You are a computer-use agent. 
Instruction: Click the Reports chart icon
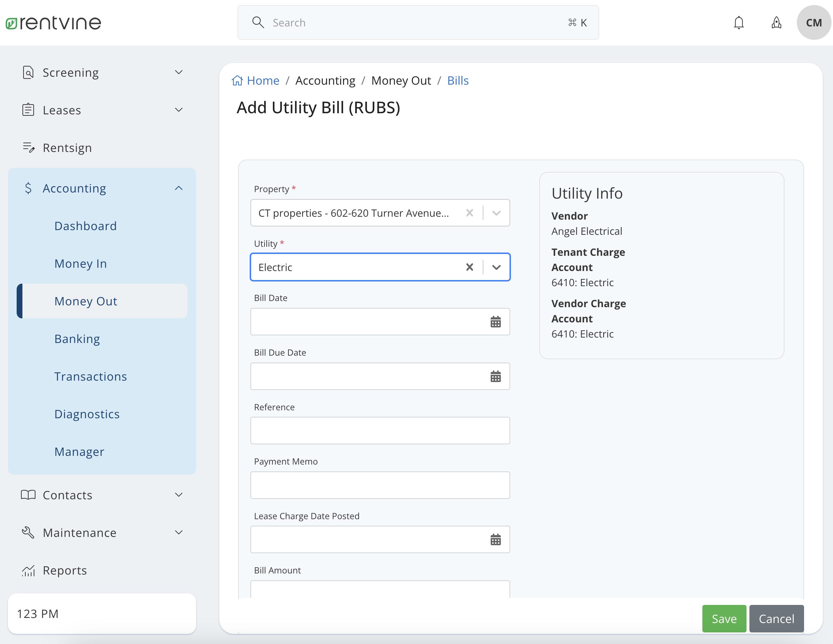click(28, 570)
